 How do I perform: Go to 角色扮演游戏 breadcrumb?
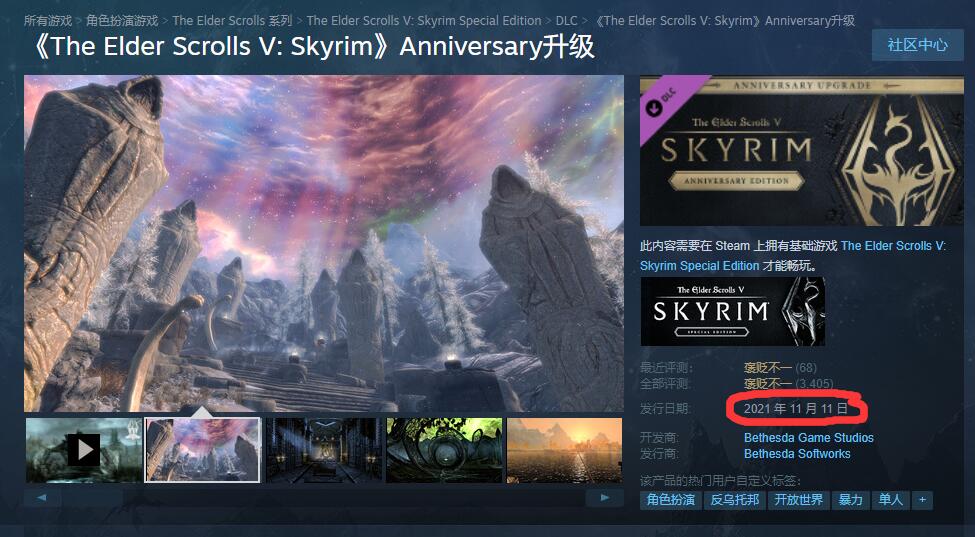(x=122, y=21)
